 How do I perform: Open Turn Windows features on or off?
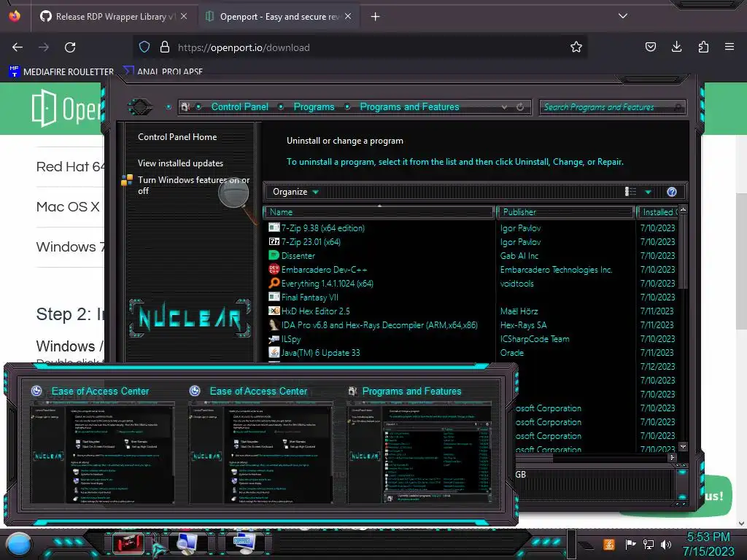[193, 185]
